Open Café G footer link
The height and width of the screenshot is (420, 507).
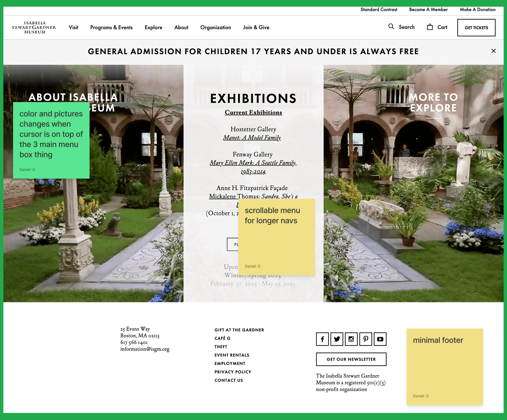pos(222,338)
